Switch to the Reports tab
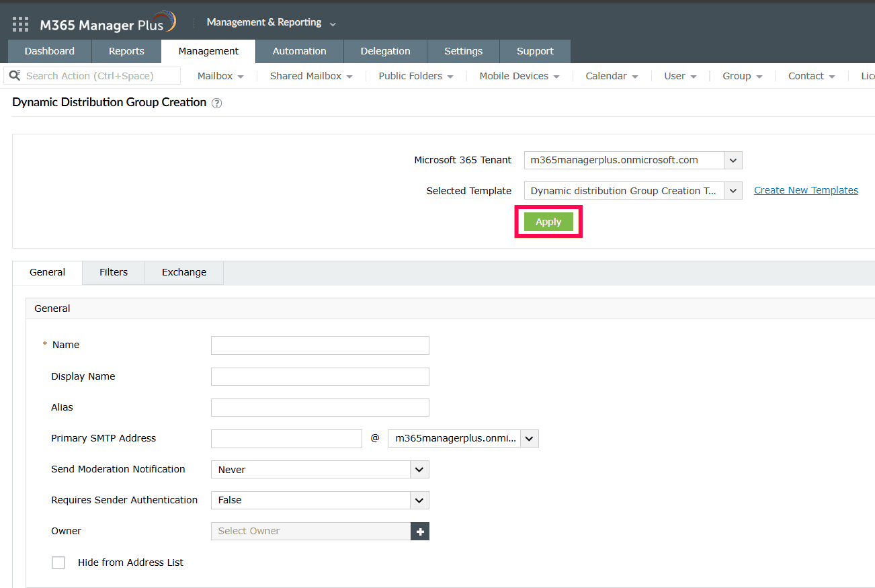 click(x=126, y=51)
